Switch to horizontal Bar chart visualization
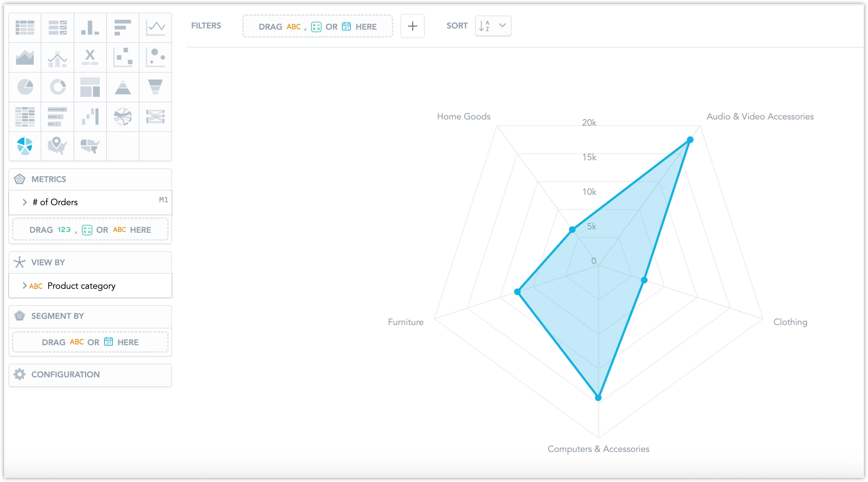This screenshot has width=868, height=482. click(122, 28)
